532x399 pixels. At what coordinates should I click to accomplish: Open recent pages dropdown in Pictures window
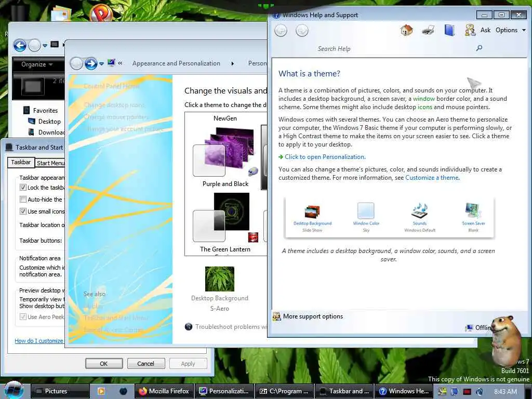[45, 46]
